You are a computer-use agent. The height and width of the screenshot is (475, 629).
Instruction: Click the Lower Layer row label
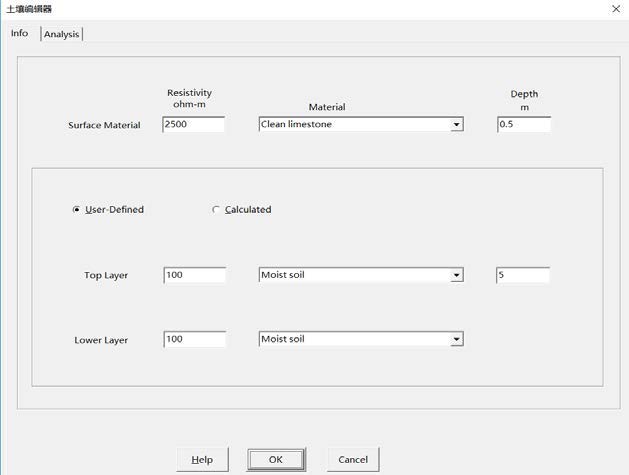(x=101, y=340)
